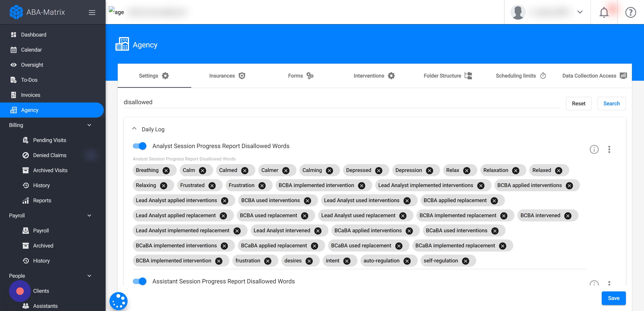The image size is (644, 311).
Task: Collapse the Billing sidebar group
Action: point(89,125)
